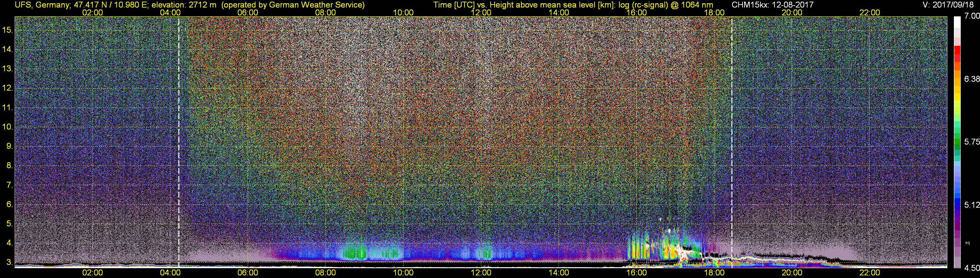Click the '18:00' label on the top time axis
Screen dimensions: 980x278
(714, 12)
